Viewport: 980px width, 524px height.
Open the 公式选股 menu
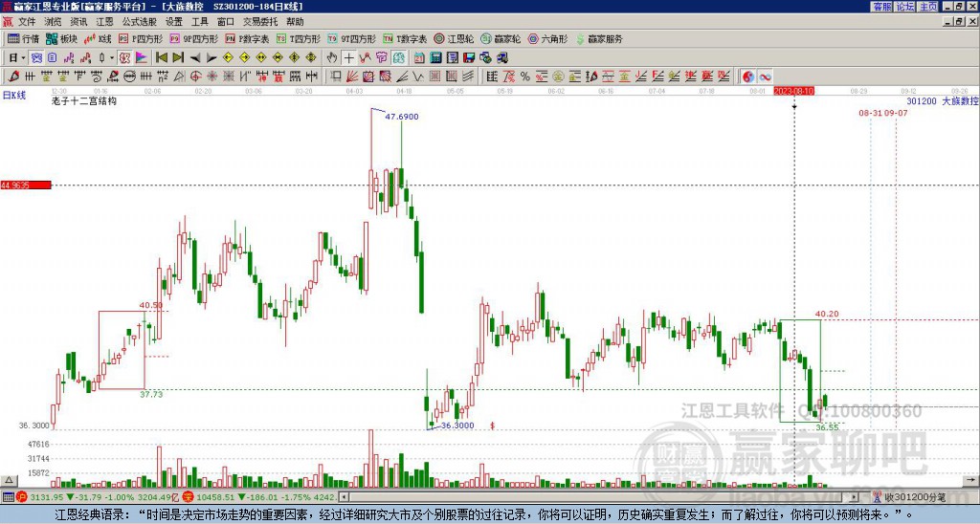(x=140, y=22)
